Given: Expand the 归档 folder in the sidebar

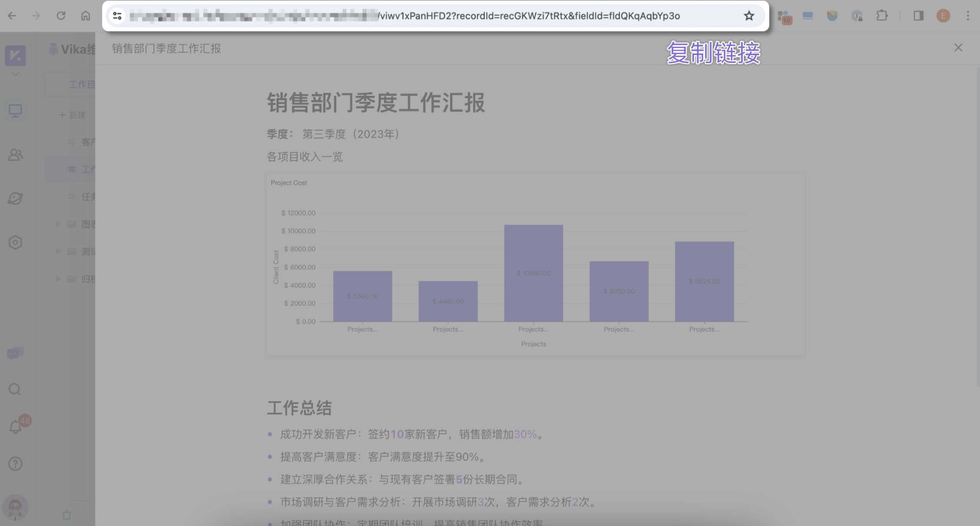Looking at the screenshot, I should [58, 279].
